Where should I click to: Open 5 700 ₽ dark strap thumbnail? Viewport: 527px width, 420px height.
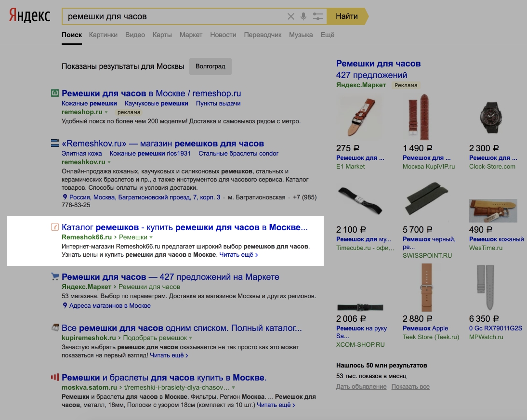tap(427, 198)
